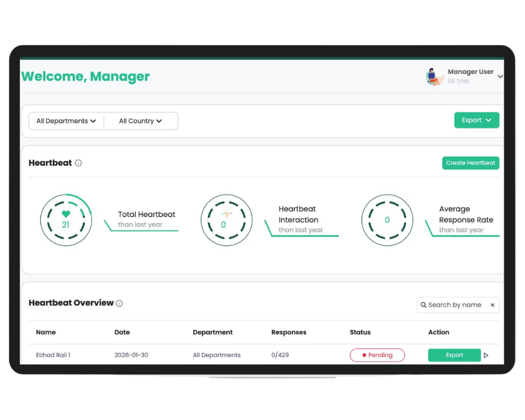
Task: Click the Heartbeat Overview info icon
Action: coord(119,303)
